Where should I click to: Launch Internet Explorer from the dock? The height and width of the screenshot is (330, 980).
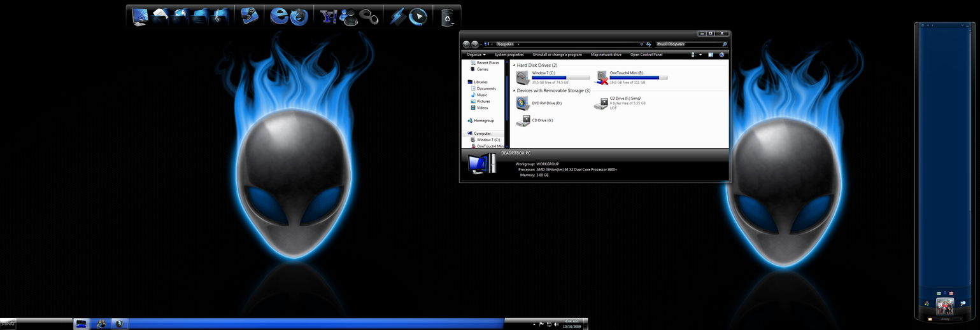pos(280,16)
